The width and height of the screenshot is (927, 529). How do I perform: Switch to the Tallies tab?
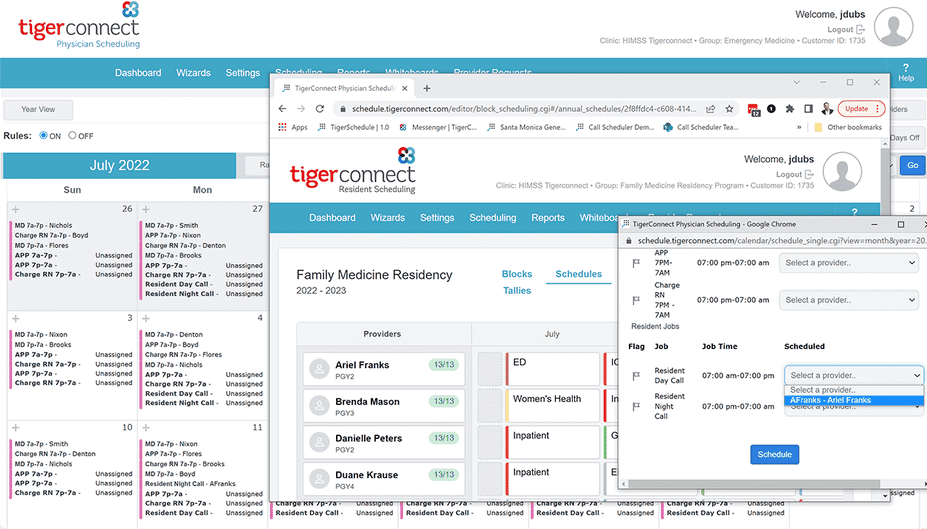pyautogui.click(x=517, y=290)
